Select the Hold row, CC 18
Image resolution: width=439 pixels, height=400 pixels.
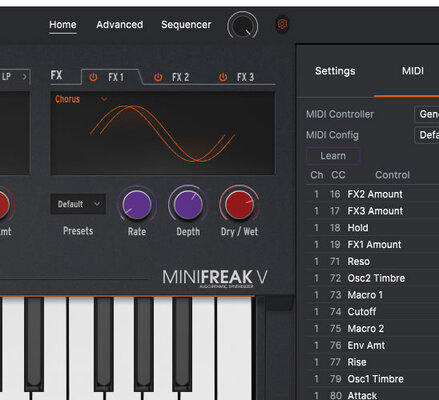pyautogui.click(x=372, y=228)
